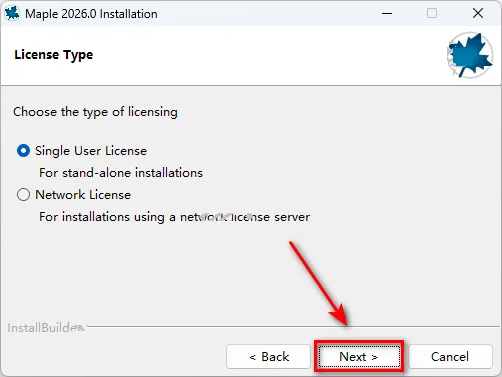Click the greyed-out maximize button
The image size is (502, 377).
coord(432,13)
